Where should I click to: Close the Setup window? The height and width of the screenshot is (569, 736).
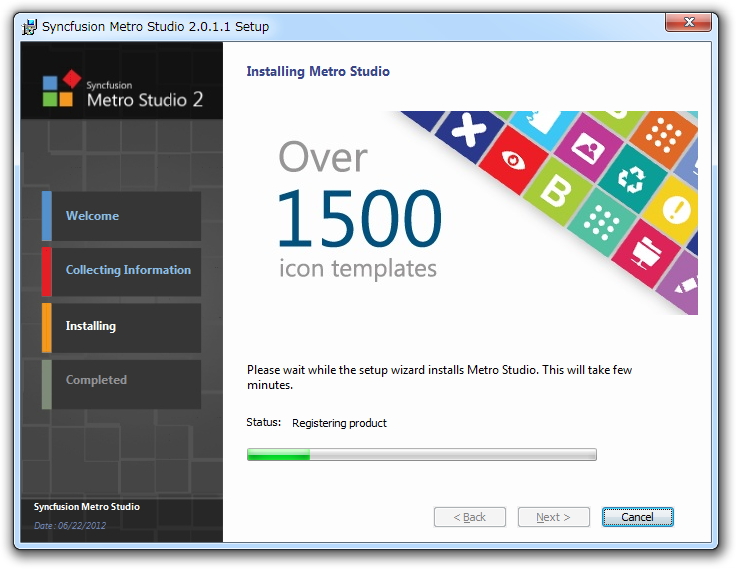click(x=688, y=22)
